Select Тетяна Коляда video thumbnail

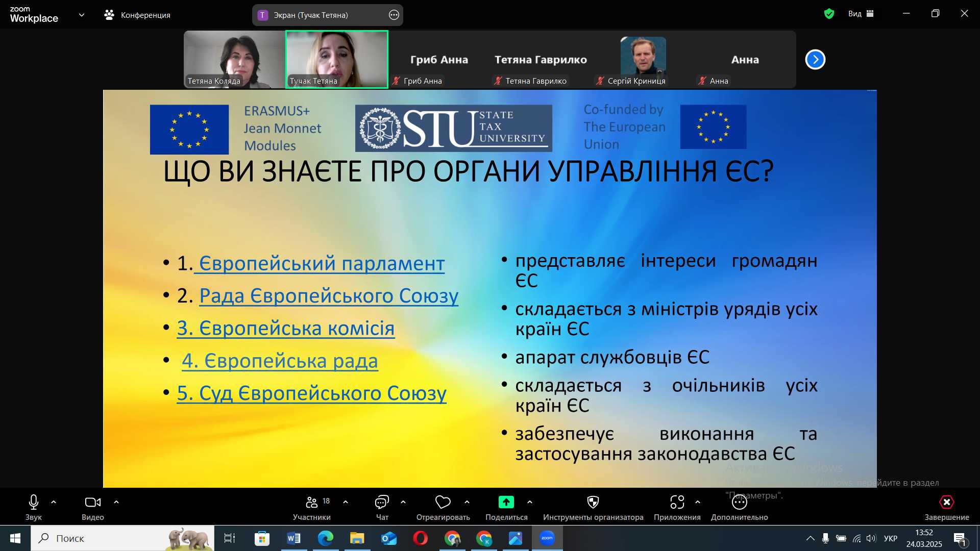click(x=234, y=59)
